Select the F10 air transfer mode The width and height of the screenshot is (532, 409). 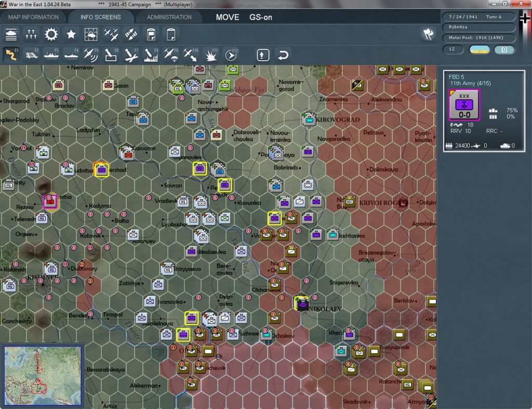point(191,55)
